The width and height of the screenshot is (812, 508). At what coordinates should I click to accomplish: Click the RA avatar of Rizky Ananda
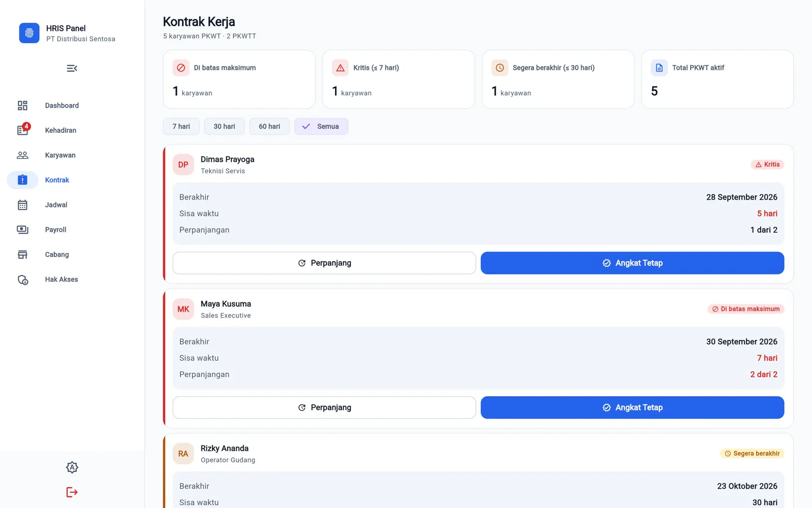click(x=183, y=454)
